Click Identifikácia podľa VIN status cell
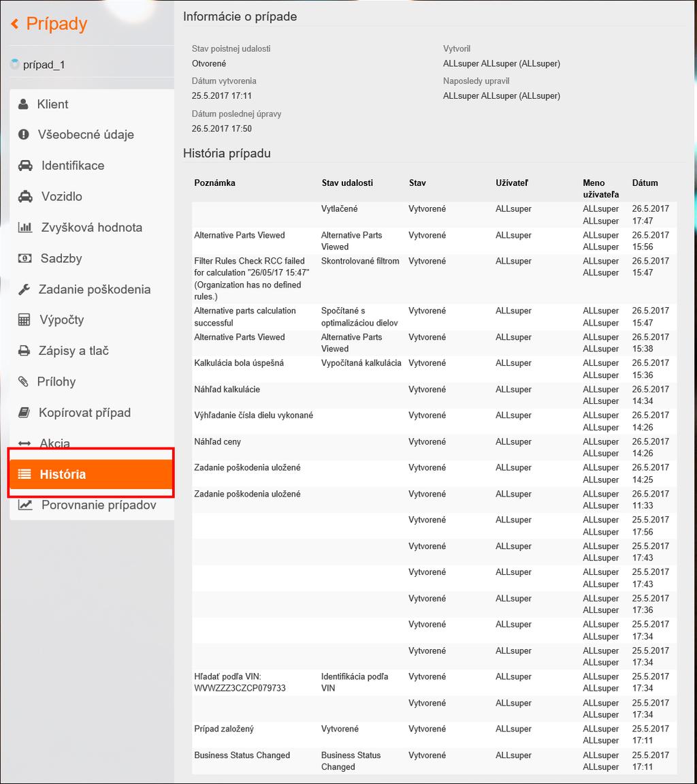This screenshot has width=697, height=784. 355,683
